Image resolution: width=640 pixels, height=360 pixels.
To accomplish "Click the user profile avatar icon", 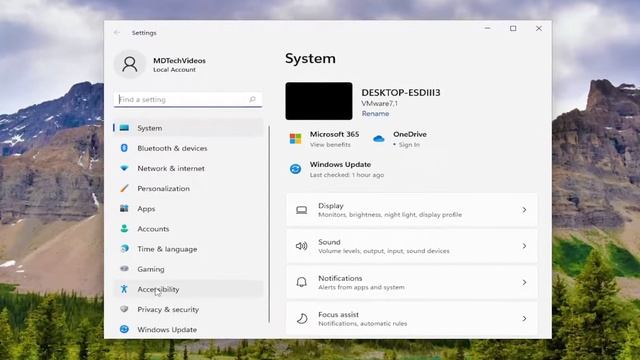I will [x=129, y=64].
